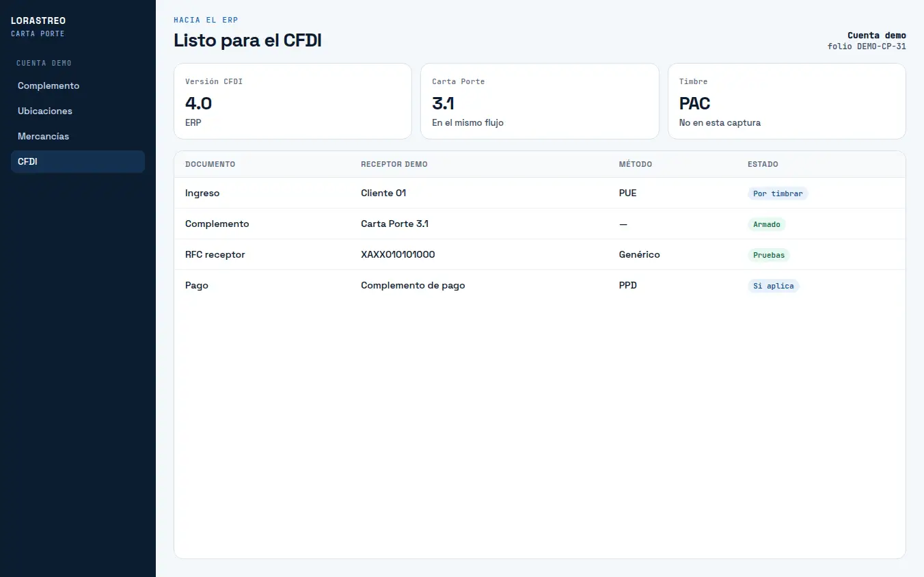Click the DOCUMENTO column header
Image resolution: width=924 pixels, height=577 pixels.
tap(210, 165)
